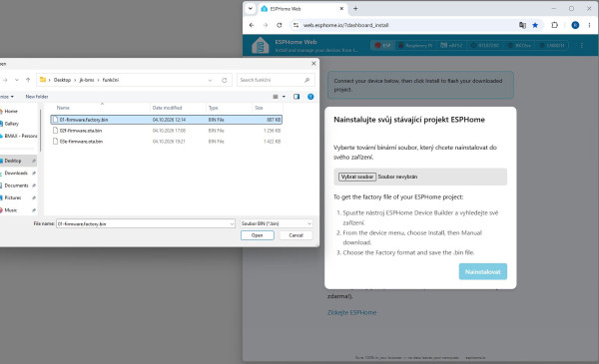This screenshot has height=364, width=599.
Task: Open Home in navigation pane
Action: click(x=11, y=112)
